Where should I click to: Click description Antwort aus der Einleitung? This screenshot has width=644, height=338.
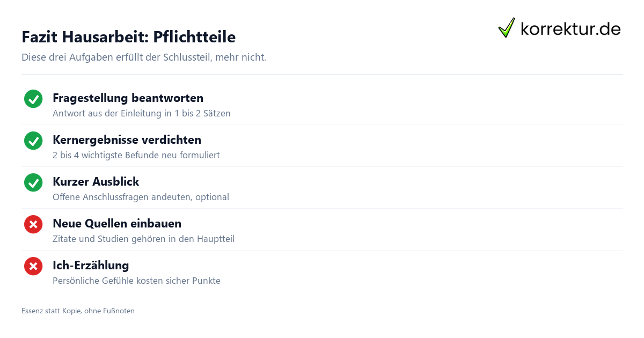click(142, 114)
